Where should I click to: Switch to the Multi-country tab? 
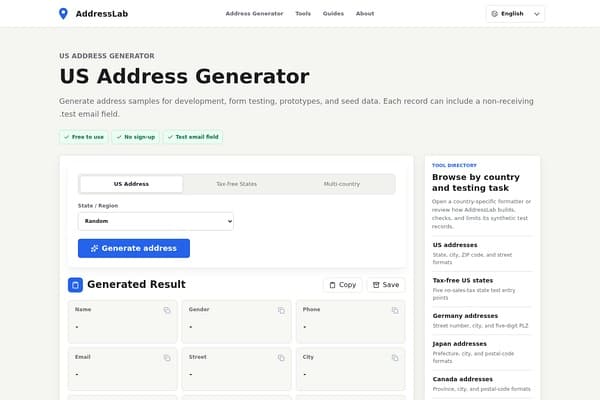tap(342, 184)
